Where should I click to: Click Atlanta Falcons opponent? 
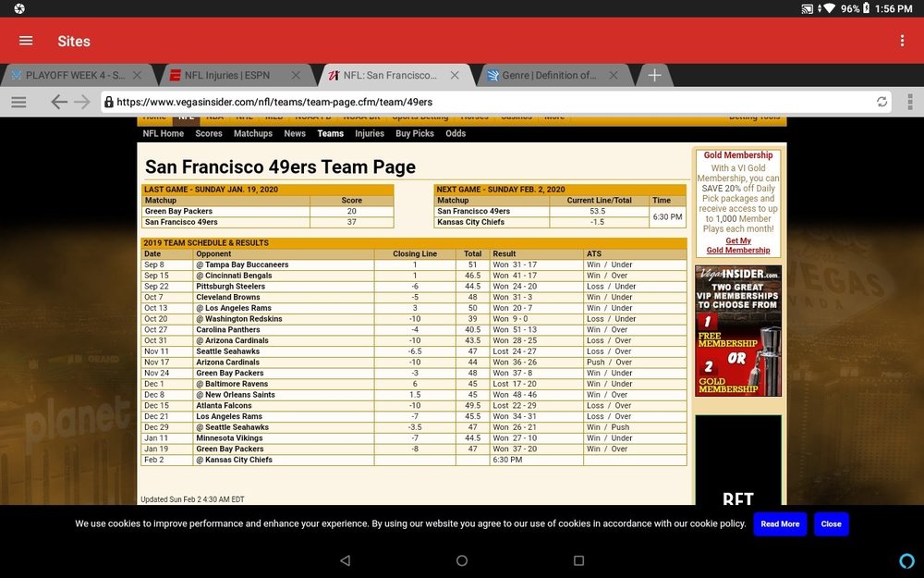224,406
